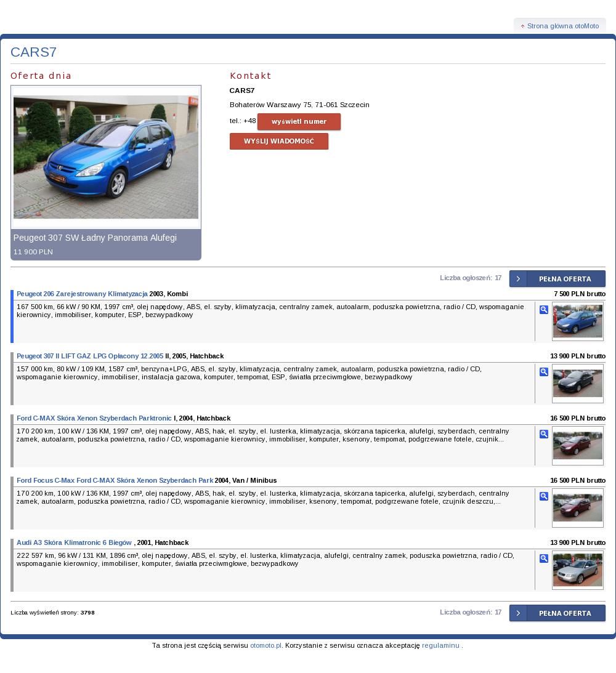Click the magnifier icon for Ford Focus C-Max listing
This screenshot has width=616, height=673.
(543, 497)
